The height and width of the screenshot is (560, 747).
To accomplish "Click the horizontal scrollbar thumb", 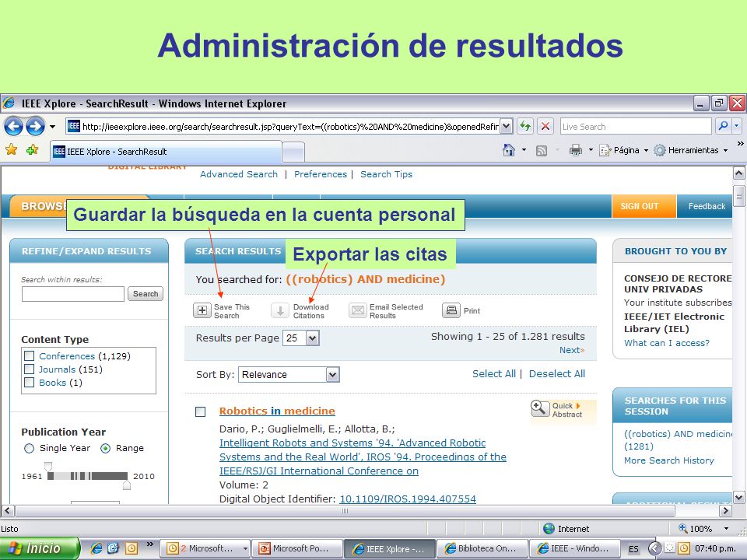I will coord(345,511).
